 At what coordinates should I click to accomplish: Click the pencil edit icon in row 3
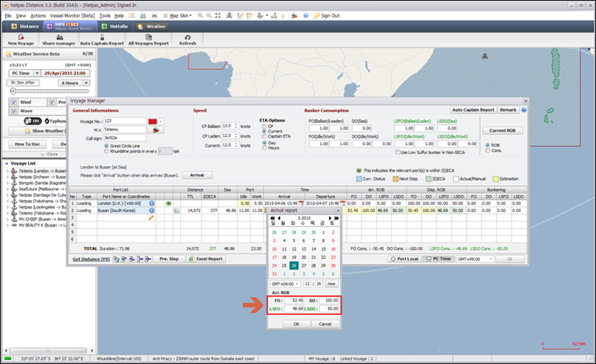click(151, 218)
